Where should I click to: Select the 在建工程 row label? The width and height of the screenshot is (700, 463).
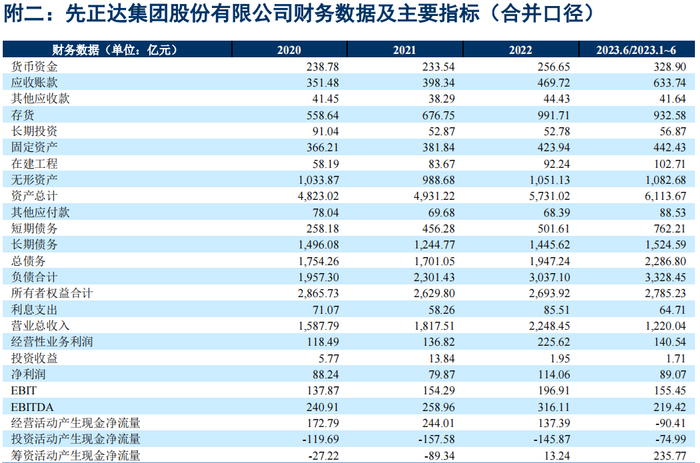point(34,164)
